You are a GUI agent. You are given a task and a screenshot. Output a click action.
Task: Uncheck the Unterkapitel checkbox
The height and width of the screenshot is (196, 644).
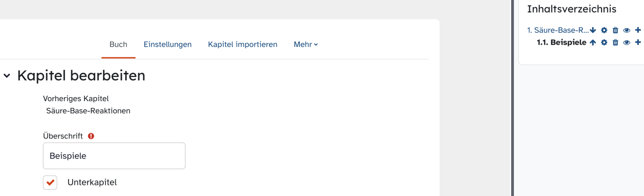[x=50, y=183]
